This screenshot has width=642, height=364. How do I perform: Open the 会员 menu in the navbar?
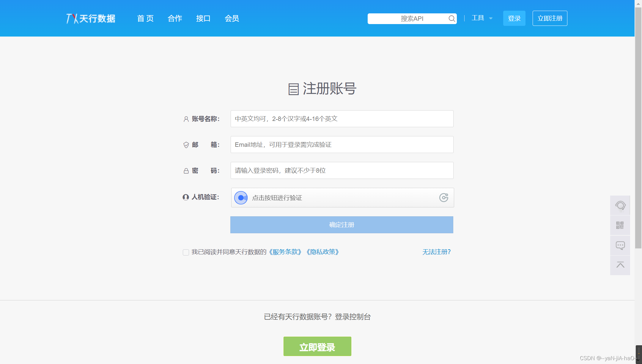(x=232, y=18)
